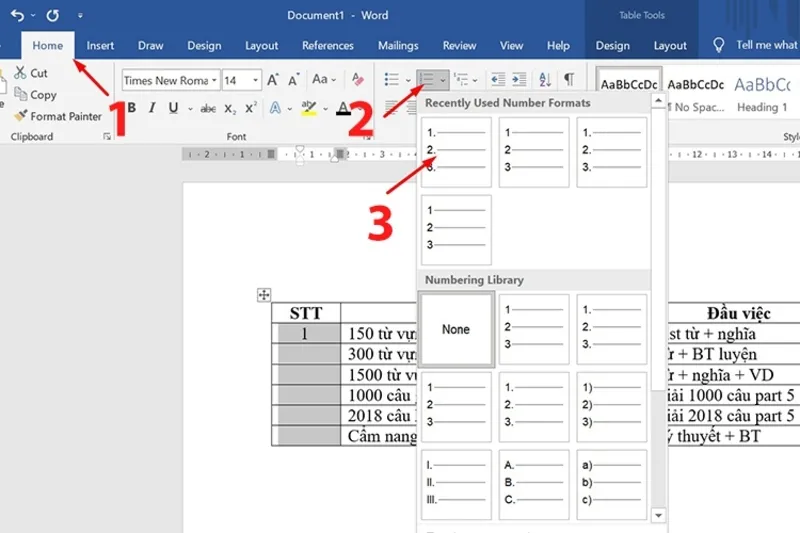Switch to the References tab
The image size is (800, 533).
[328, 45]
